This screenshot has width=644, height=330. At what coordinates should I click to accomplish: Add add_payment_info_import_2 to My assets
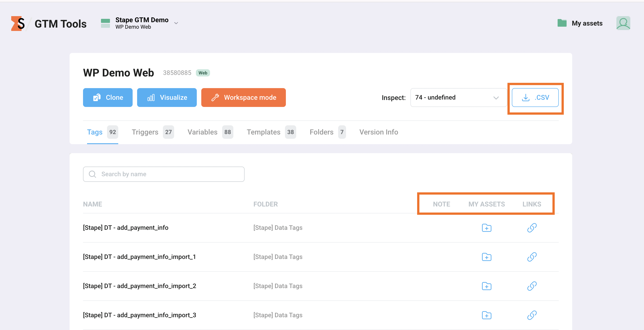click(486, 286)
